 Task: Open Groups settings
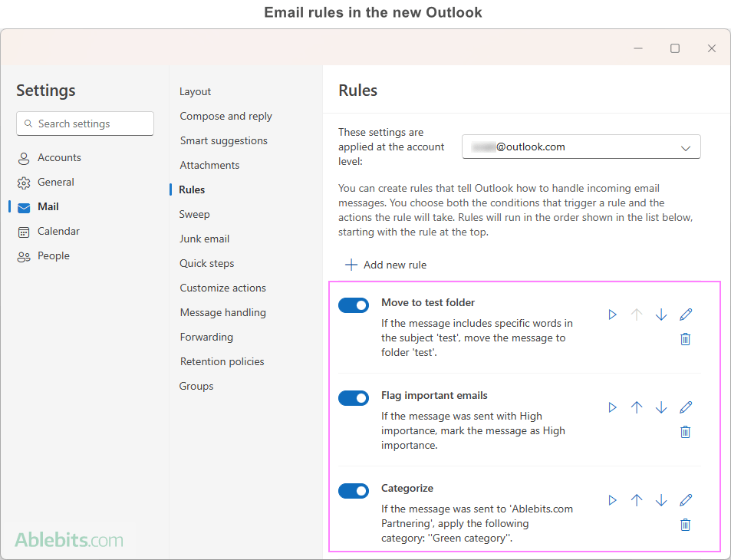[x=196, y=387]
